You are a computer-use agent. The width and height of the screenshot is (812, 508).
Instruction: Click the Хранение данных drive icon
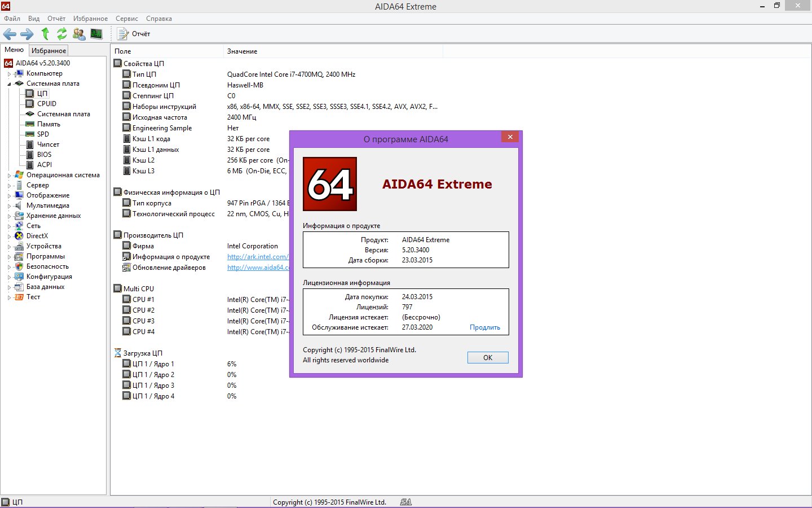click(x=19, y=216)
